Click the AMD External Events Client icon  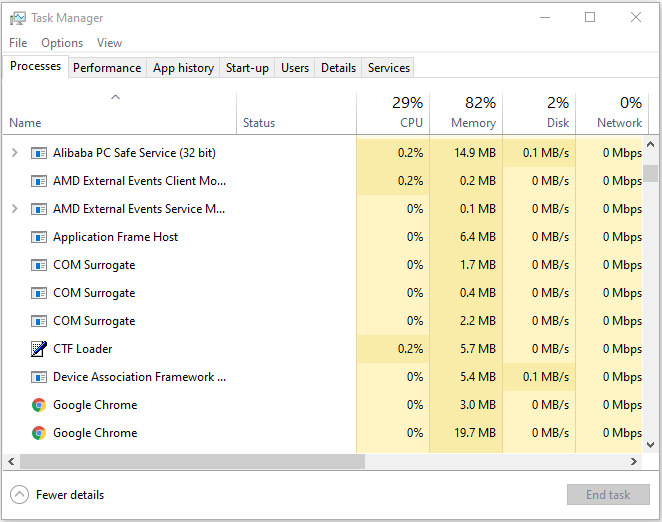point(39,181)
